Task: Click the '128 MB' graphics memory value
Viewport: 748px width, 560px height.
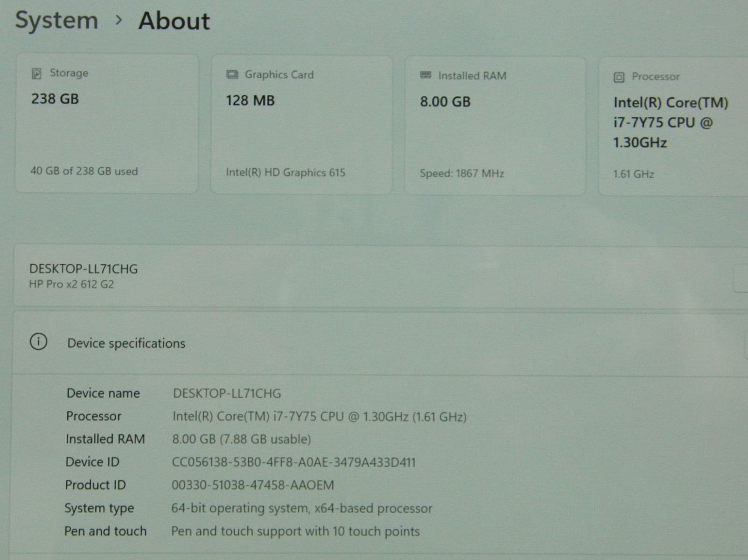Action: [x=250, y=100]
